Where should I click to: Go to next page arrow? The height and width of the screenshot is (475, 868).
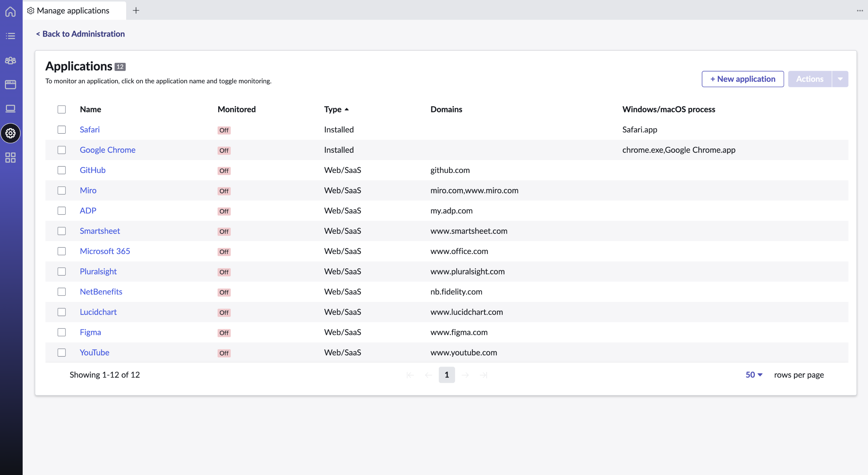465,375
